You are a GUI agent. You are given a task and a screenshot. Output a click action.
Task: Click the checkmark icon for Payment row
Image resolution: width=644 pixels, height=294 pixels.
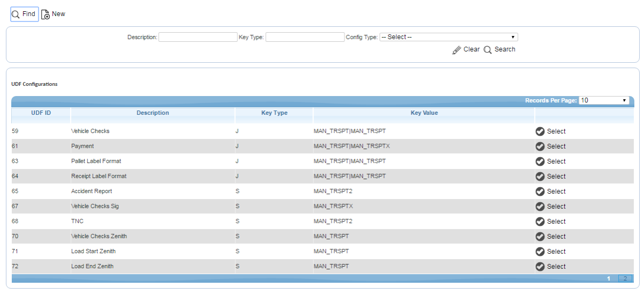[x=540, y=146]
